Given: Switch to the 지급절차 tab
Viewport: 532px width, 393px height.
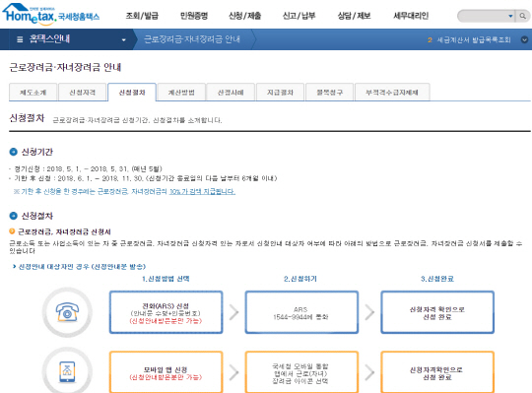Looking at the screenshot, I should [280, 93].
